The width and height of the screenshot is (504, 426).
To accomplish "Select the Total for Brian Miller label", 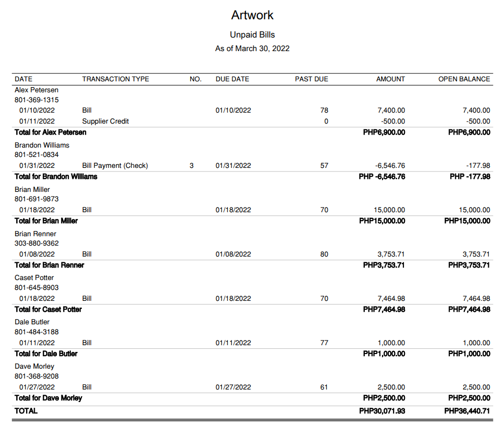I will pyautogui.click(x=46, y=221).
